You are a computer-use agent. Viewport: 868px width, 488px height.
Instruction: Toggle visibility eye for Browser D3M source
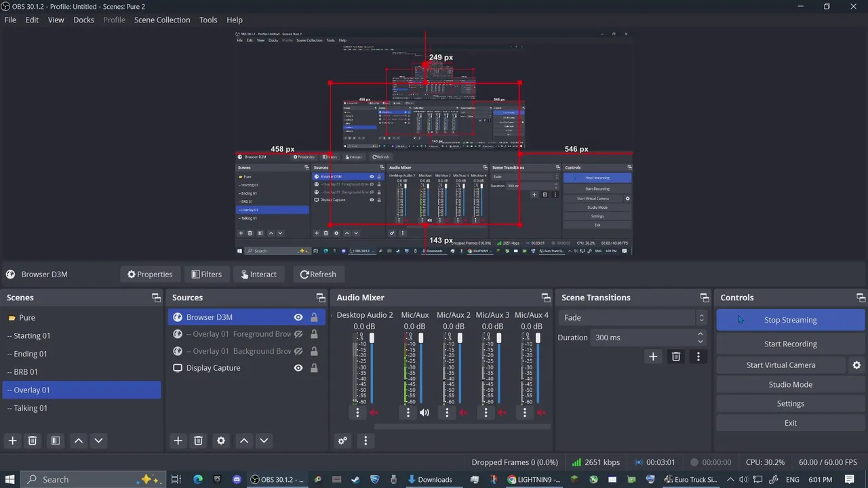tap(298, 317)
